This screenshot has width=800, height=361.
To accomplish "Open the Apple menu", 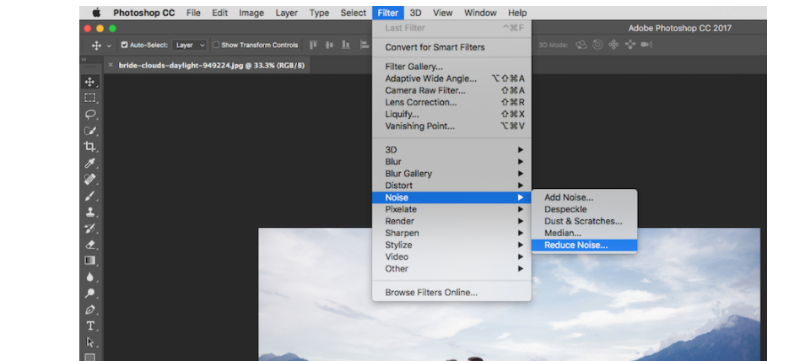I will tap(96, 13).
